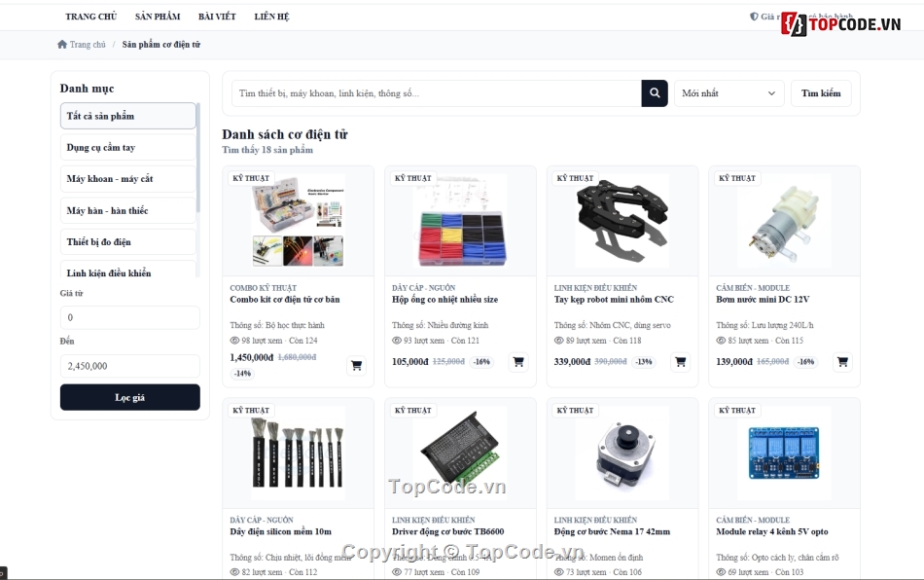Open the BÀI VIẾT menu item
Viewport: 924px width, 580px height.
click(x=217, y=17)
